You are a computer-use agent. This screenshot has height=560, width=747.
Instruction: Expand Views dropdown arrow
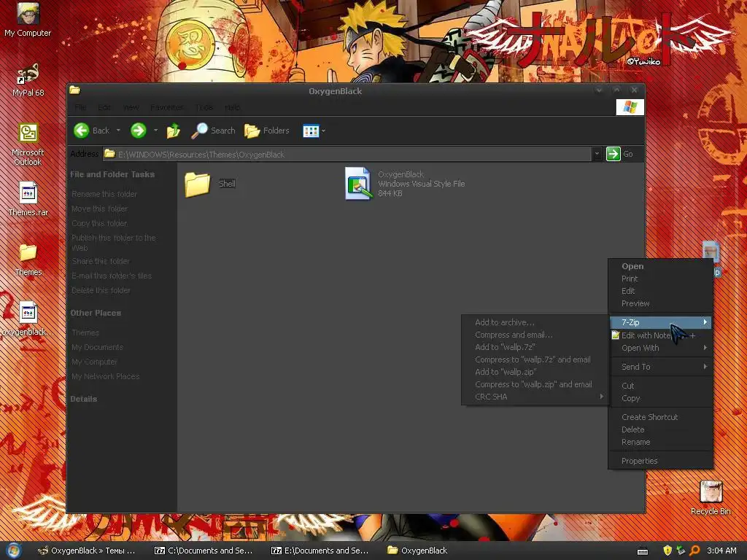tap(323, 131)
